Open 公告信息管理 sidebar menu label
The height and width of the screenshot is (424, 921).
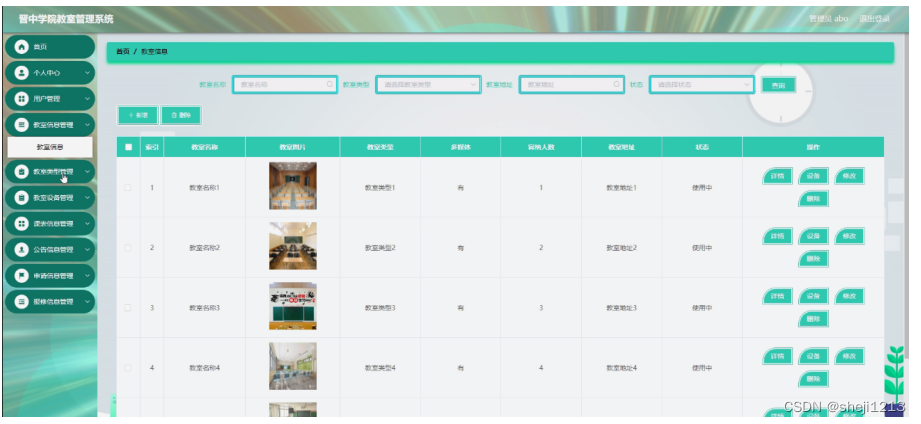(53, 250)
